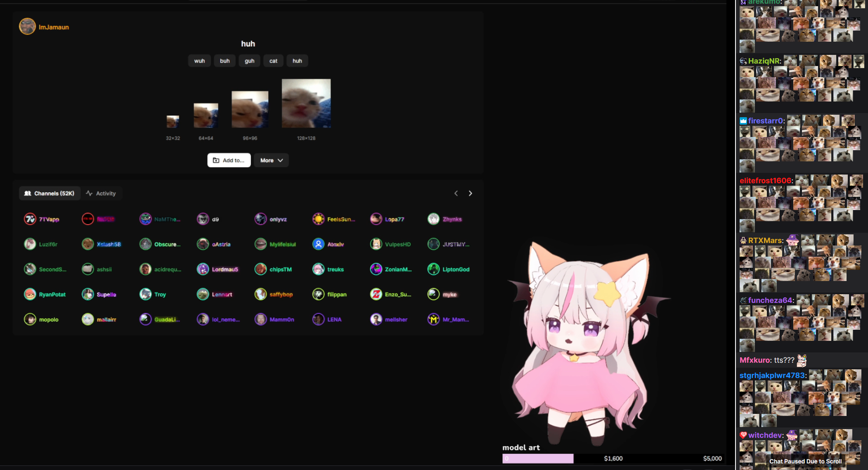Click the Chat Paused Due to Scroll banner

[x=805, y=461]
